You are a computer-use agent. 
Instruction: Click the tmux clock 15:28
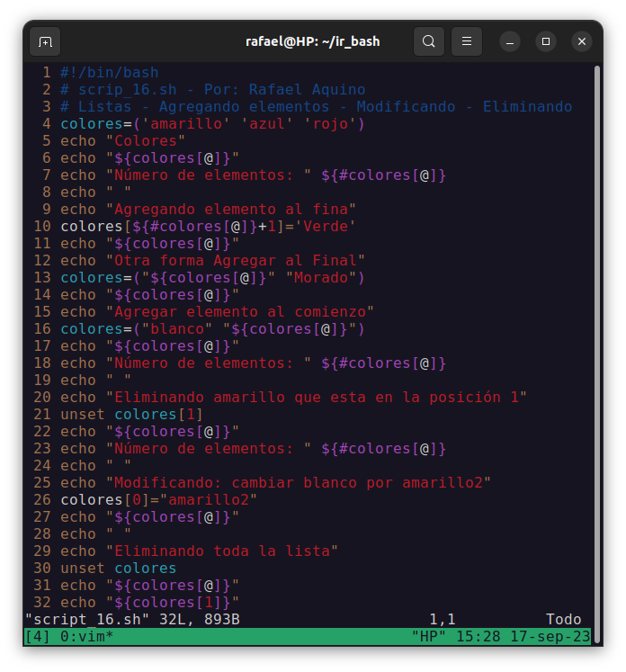478,637
